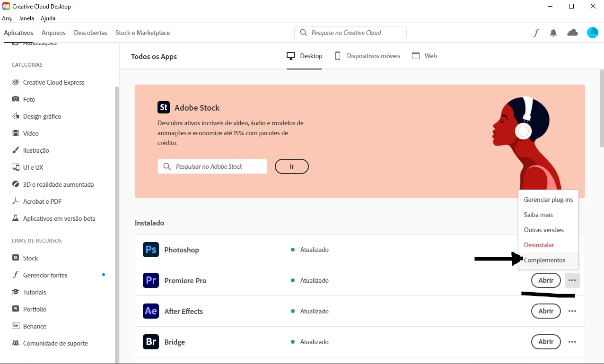This screenshot has height=364, width=604.
Task: Click the Todos os Apps heading
Action: (154, 56)
